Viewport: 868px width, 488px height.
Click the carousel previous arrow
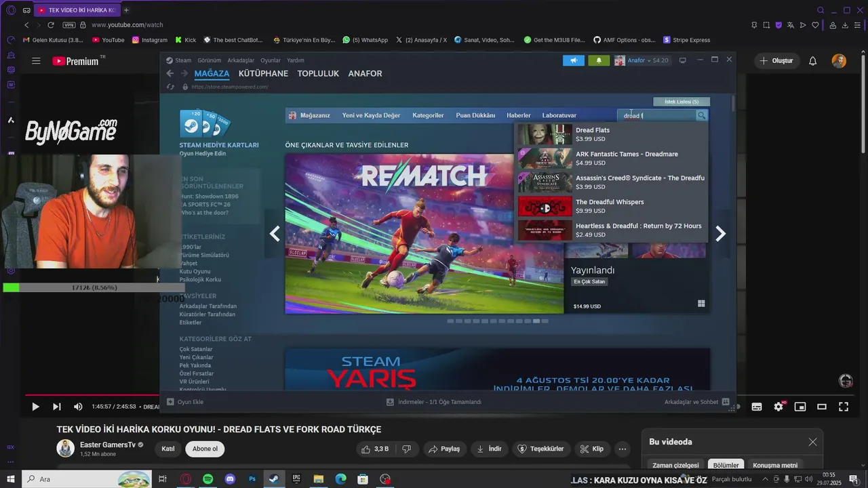point(275,234)
